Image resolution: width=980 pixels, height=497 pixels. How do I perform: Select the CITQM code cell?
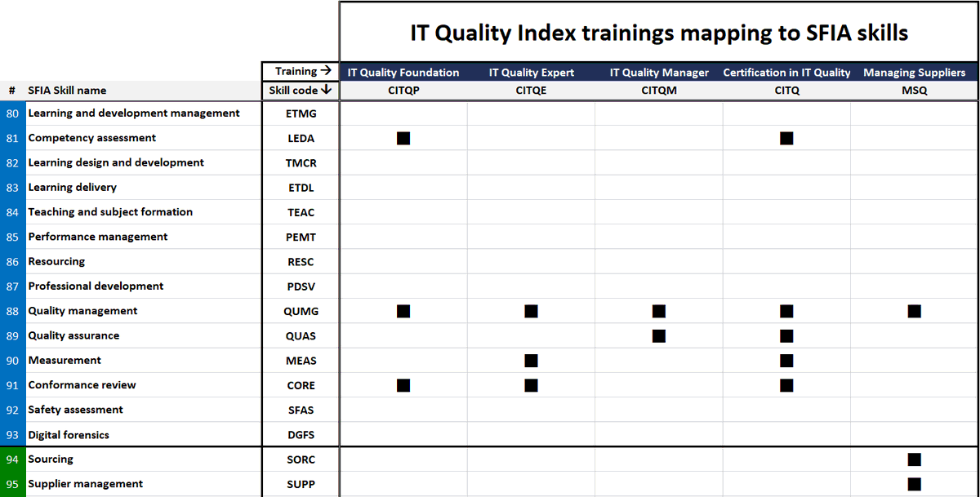click(659, 91)
